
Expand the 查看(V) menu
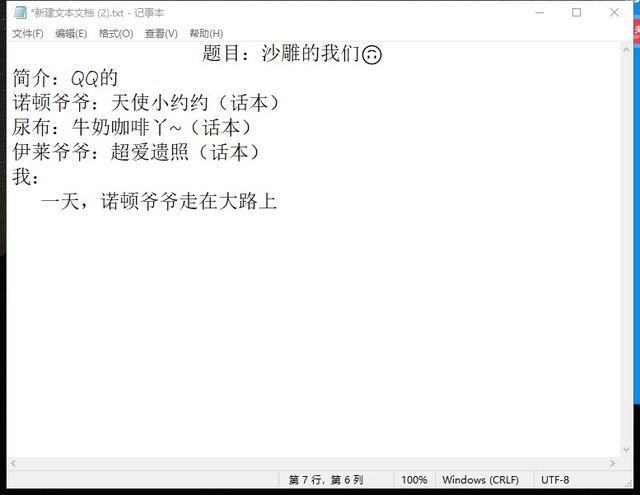[160, 33]
